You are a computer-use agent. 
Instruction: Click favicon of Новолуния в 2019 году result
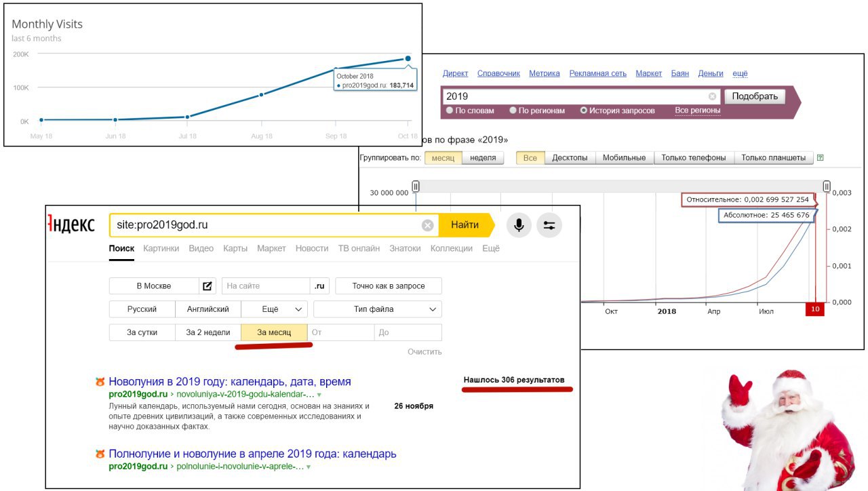point(100,382)
